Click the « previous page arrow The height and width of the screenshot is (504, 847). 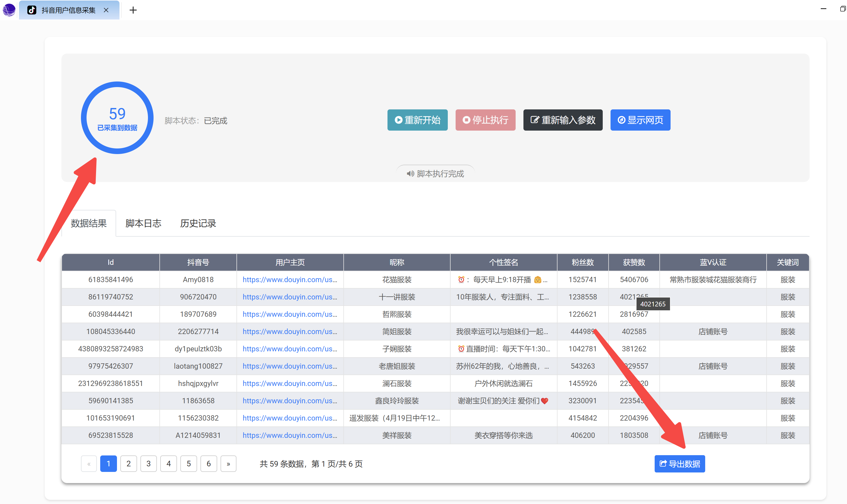point(89,464)
